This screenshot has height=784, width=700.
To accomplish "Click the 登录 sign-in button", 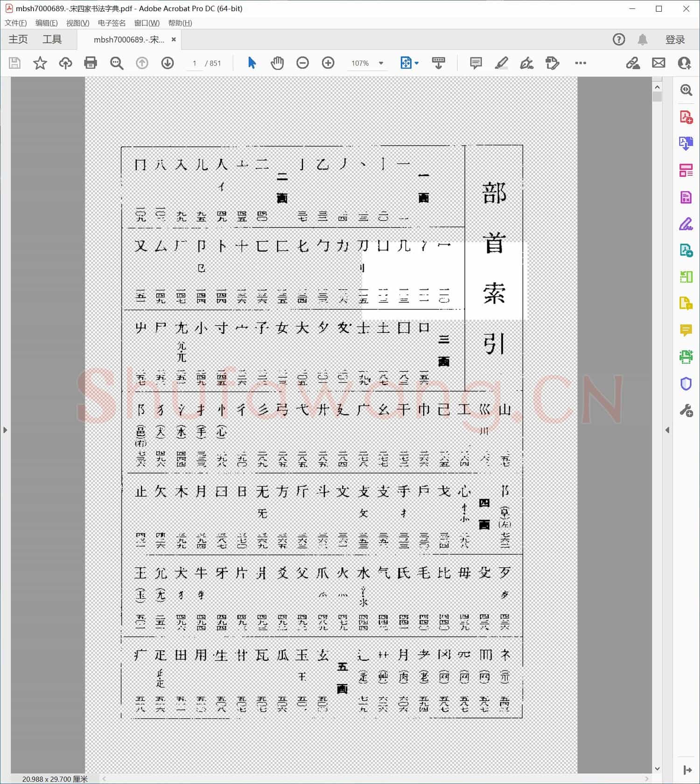I will pyautogui.click(x=675, y=40).
